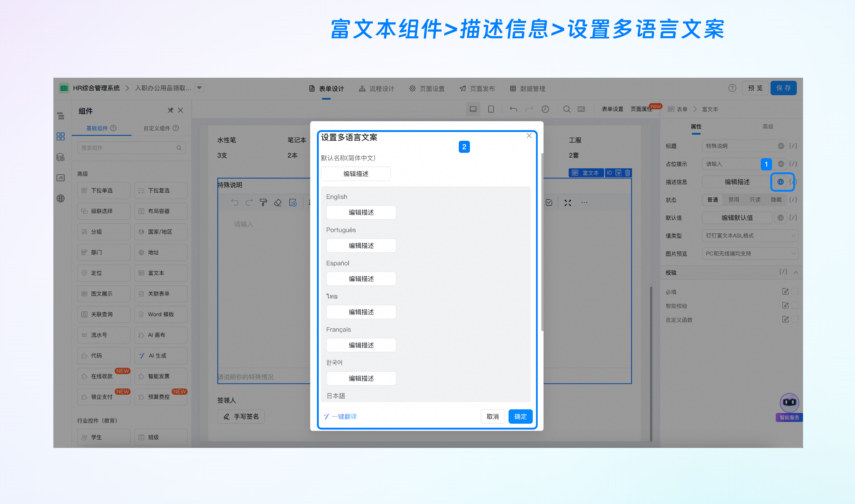The width and height of the screenshot is (855, 504).
Task: Switch to 流程设计 tab
Action: [377, 89]
